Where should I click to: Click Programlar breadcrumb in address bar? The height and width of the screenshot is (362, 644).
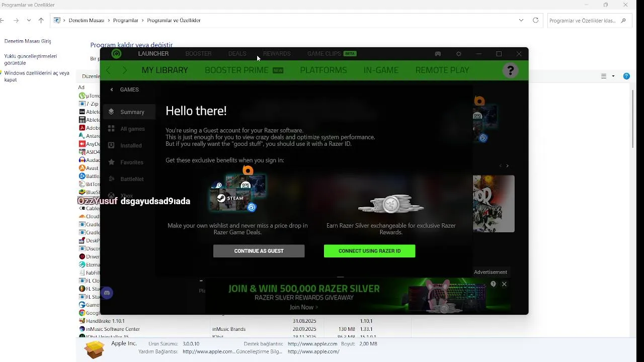click(126, 21)
